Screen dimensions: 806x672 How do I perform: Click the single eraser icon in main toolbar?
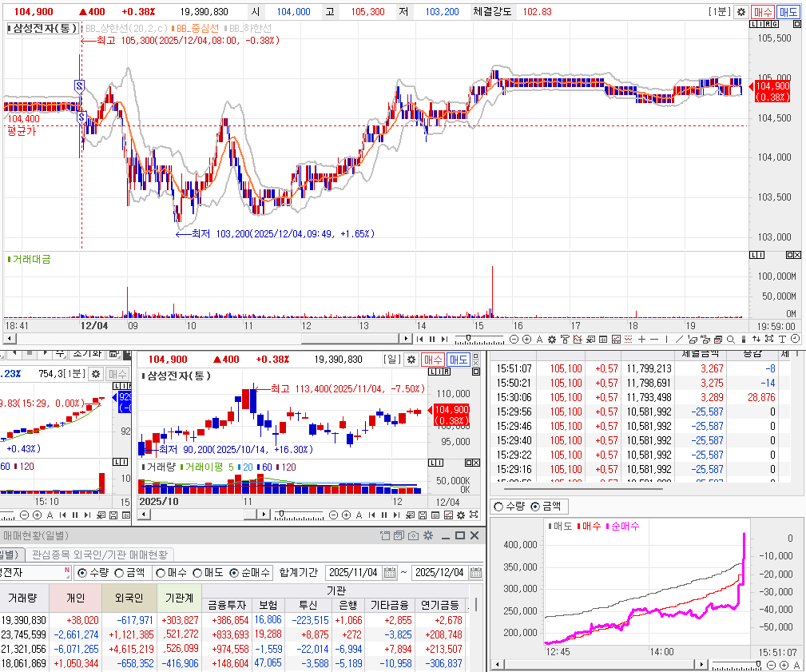693,339
